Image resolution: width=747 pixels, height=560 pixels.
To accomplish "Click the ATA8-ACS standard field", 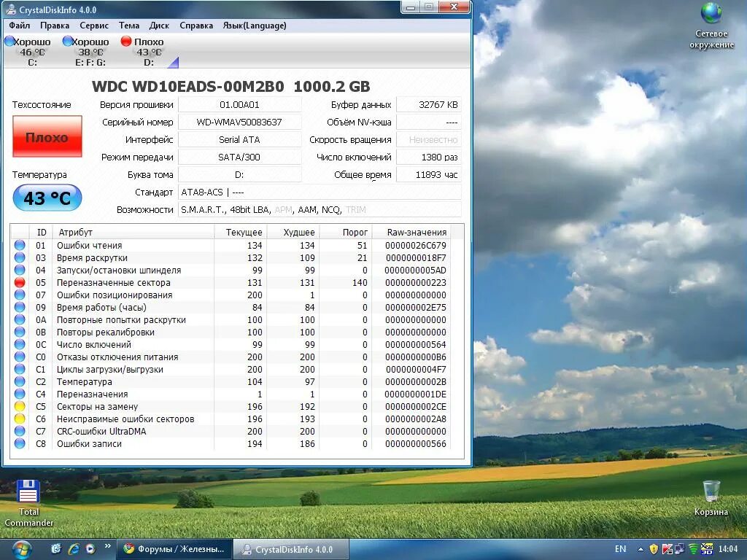I will coord(320,192).
